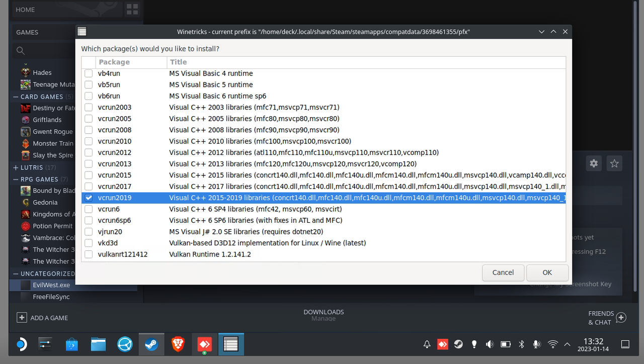Check the vcrun2005 checkbox
The width and height of the screenshot is (644, 364).
tap(89, 119)
